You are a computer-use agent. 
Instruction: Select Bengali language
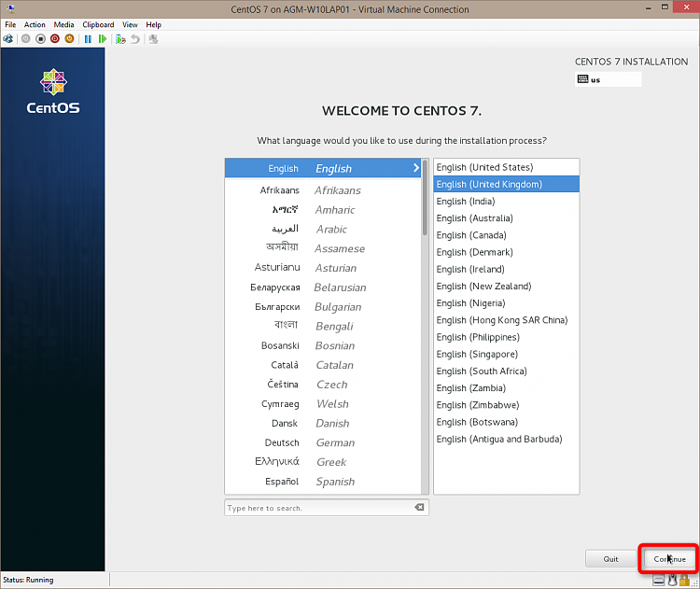pyautogui.click(x=323, y=327)
